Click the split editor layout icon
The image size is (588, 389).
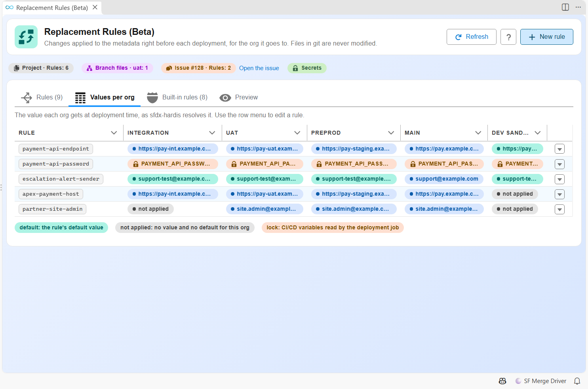click(565, 7)
